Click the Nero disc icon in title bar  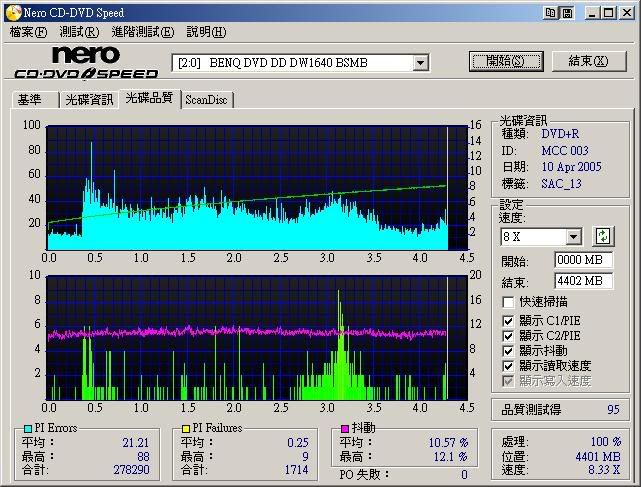tap(13, 12)
